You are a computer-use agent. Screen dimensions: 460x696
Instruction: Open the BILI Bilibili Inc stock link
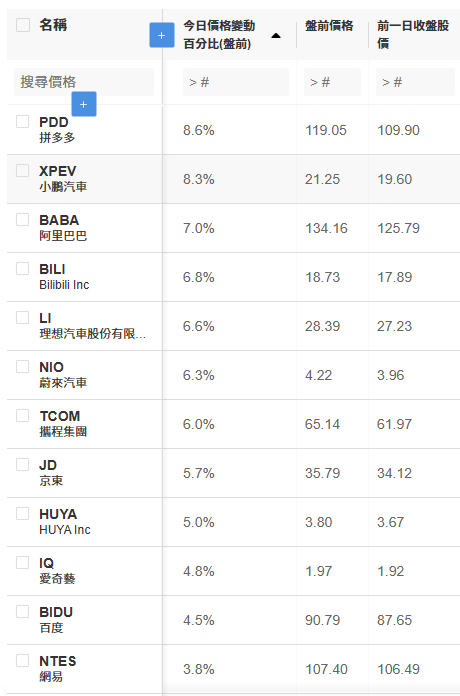64,277
